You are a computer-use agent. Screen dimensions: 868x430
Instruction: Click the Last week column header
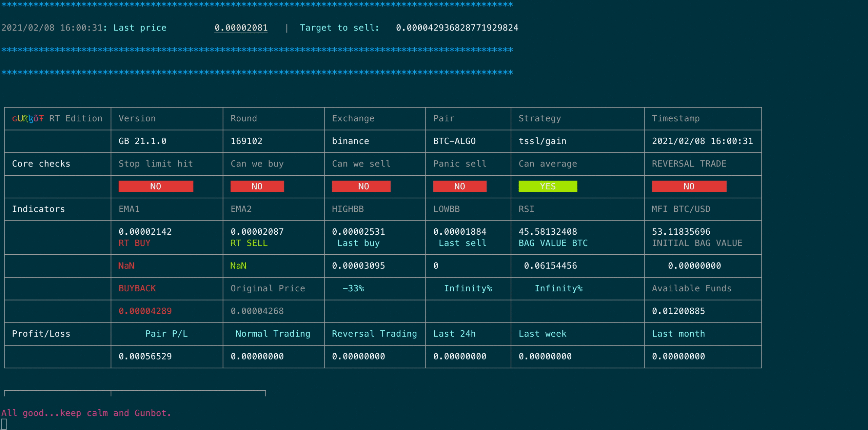click(x=542, y=334)
